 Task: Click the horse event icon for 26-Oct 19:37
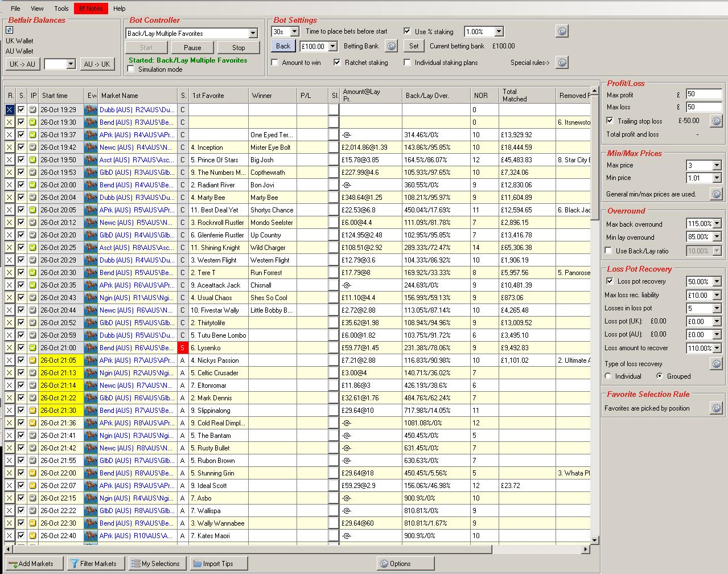coord(91,135)
